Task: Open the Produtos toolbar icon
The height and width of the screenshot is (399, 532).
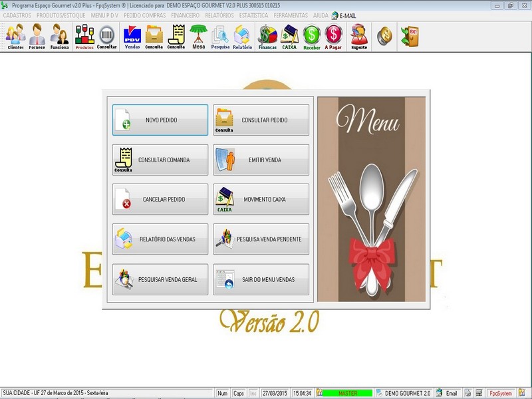Action: [x=84, y=37]
